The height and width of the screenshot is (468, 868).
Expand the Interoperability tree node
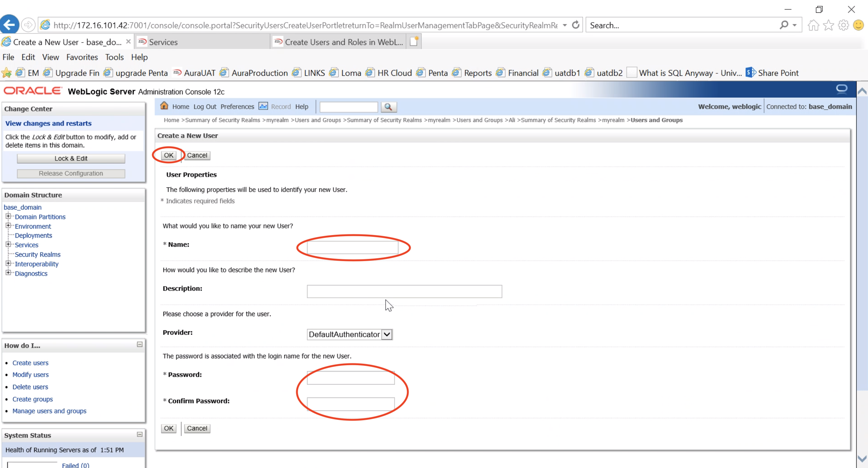click(8, 263)
